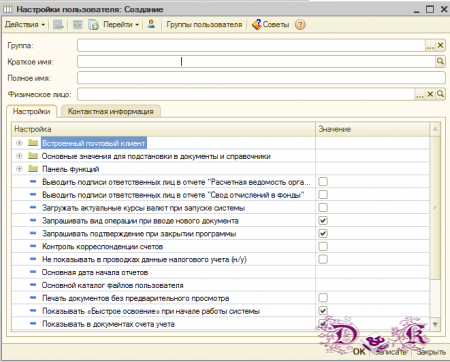The height and width of the screenshot is (362, 450).
Task: Switch to the Контактная информация tab
Action: tap(111, 111)
